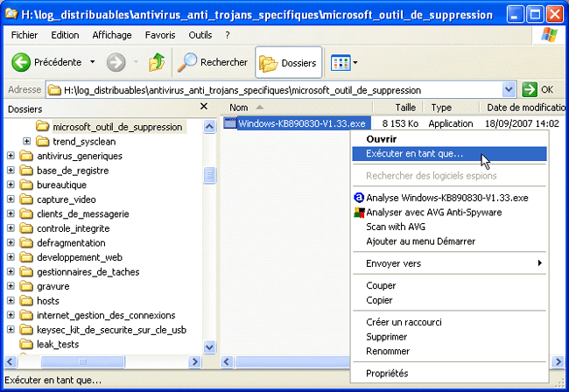Click the trend_sysclean folder icon
This screenshot has height=392, width=569.
click(42, 141)
